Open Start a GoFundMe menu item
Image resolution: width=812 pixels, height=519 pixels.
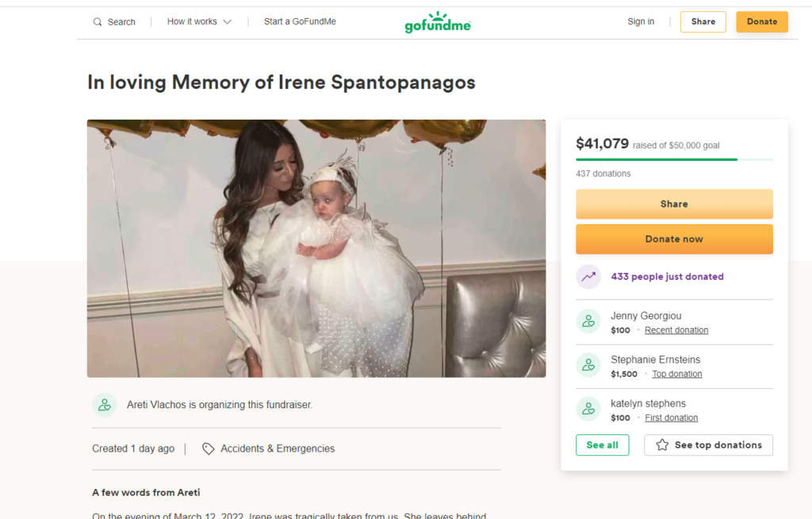(300, 22)
